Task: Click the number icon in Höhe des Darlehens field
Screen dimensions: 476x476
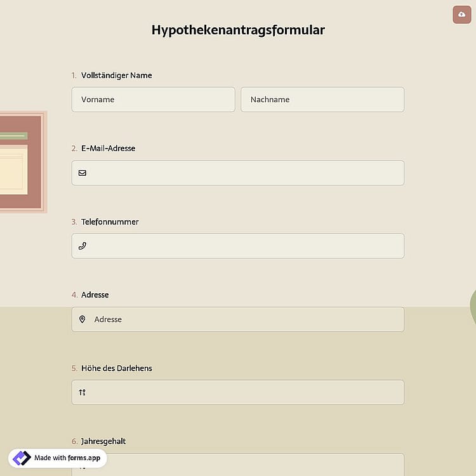Action: pyautogui.click(x=83, y=392)
